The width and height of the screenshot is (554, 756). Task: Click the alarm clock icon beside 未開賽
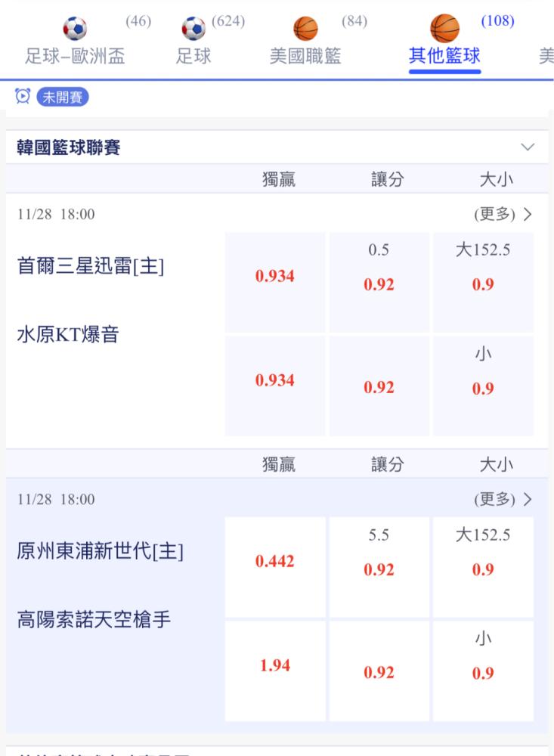coord(23,96)
